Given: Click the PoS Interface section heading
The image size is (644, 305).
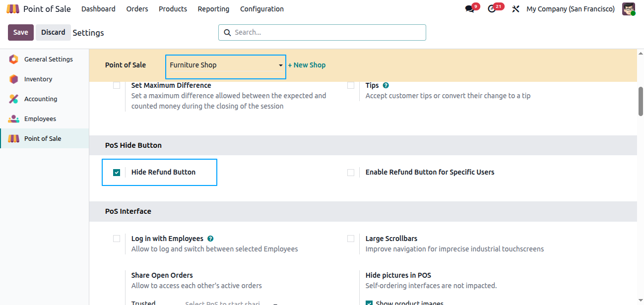Looking at the screenshot, I should tap(128, 211).
